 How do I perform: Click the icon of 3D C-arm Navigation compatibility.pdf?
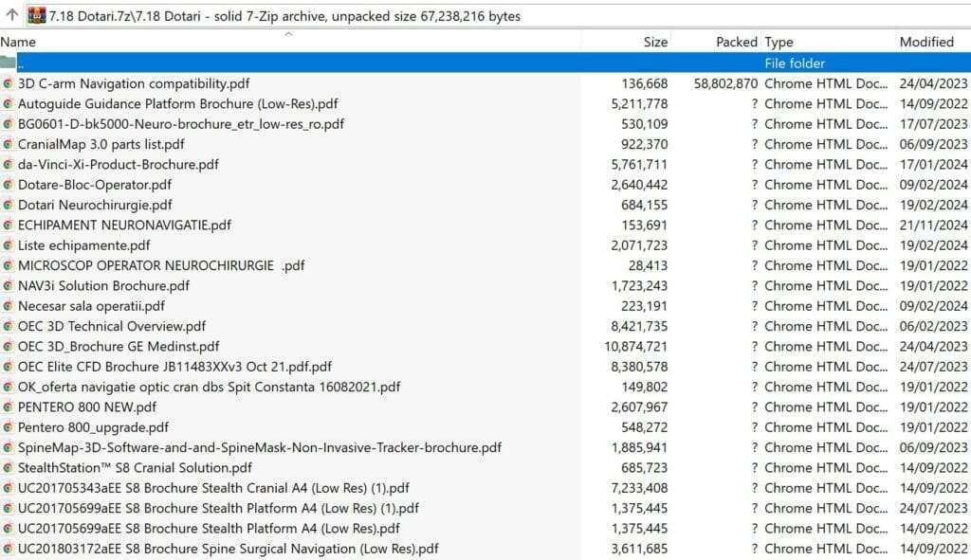[8, 83]
